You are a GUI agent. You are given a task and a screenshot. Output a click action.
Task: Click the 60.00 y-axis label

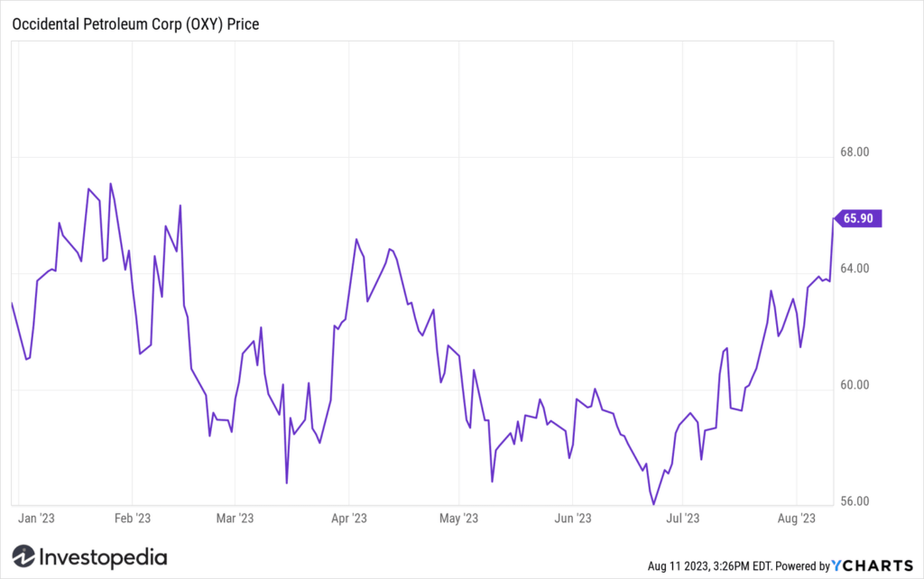[x=855, y=385]
